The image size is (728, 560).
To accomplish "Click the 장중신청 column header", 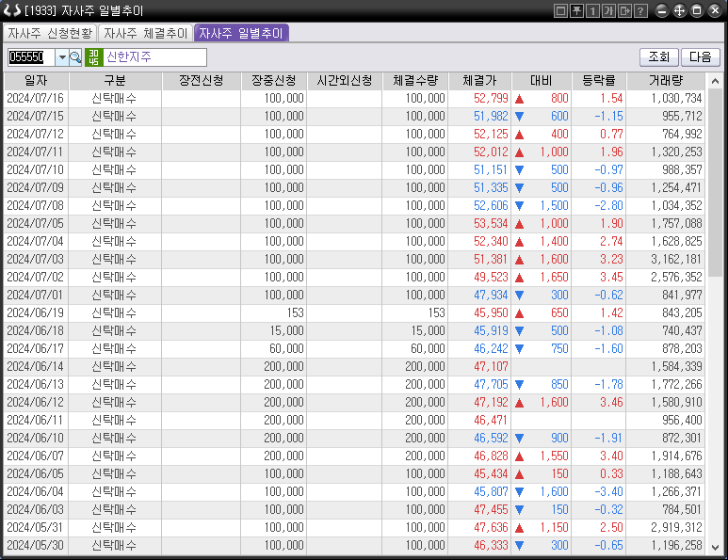I will pos(274,81).
